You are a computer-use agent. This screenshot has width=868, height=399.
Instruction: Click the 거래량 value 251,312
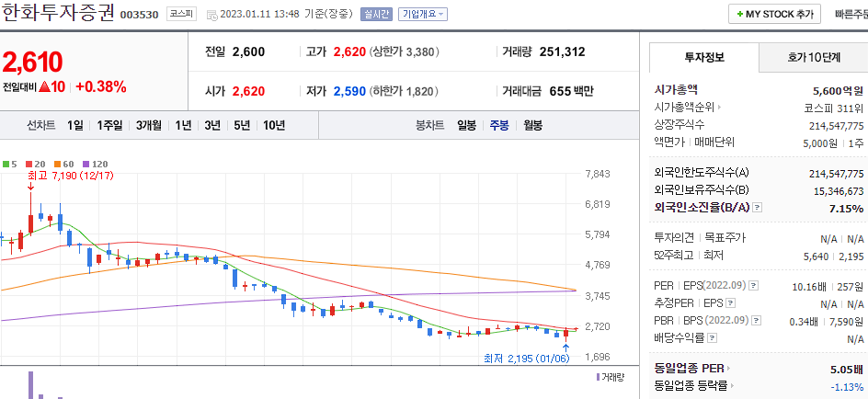pos(562,52)
